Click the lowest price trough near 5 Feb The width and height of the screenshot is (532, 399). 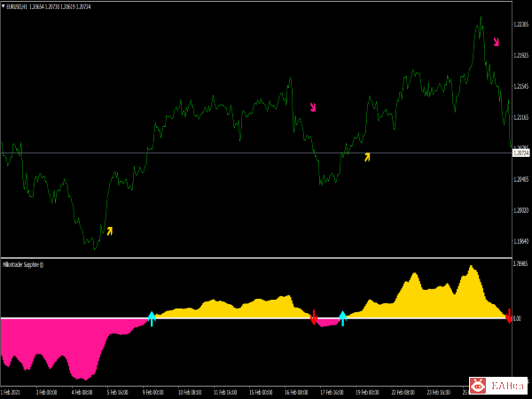pos(95,248)
